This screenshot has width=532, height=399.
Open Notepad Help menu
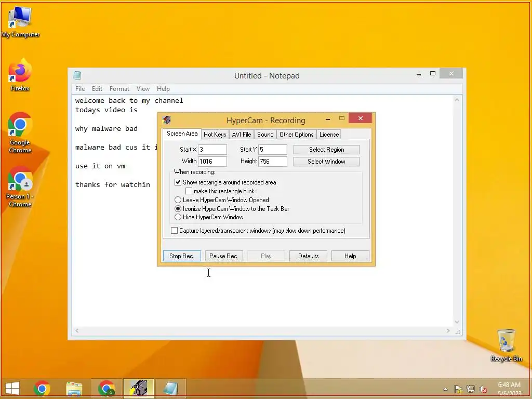pos(163,88)
